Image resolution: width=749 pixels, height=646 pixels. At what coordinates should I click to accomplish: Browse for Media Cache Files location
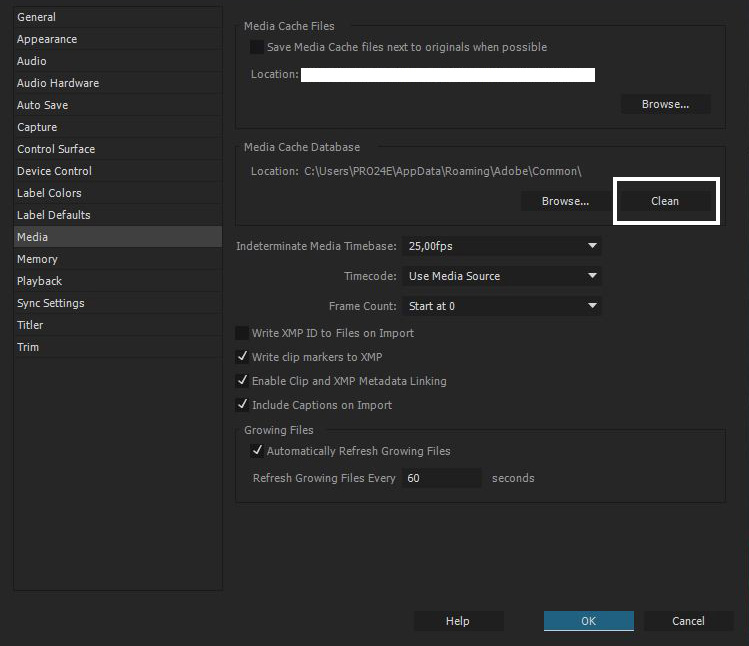[665, 104]
